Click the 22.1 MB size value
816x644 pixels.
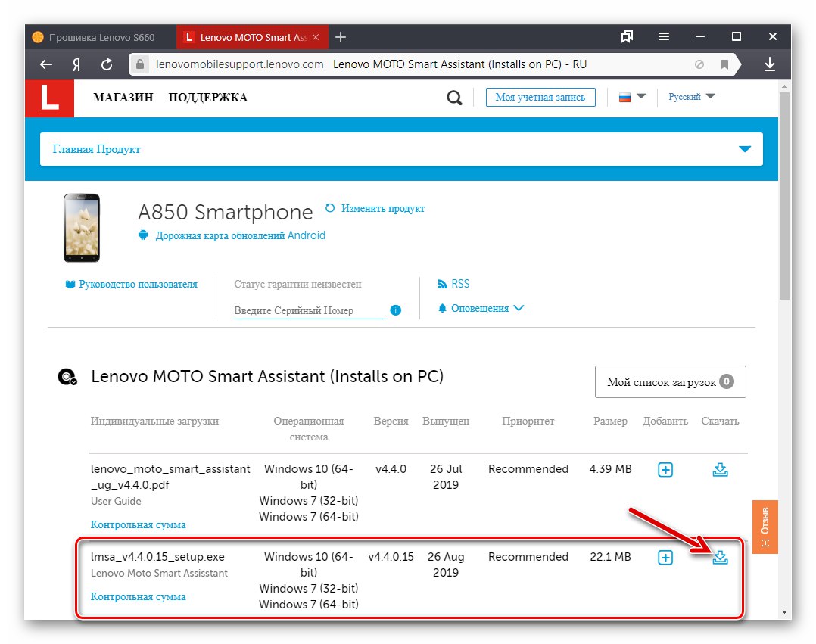tap(610, 557)
